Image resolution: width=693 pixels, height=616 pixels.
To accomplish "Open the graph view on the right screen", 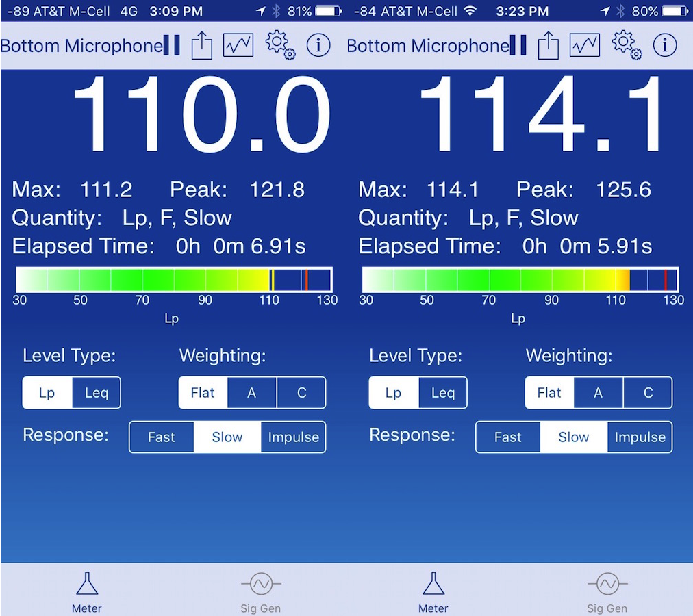I will 585,46.
